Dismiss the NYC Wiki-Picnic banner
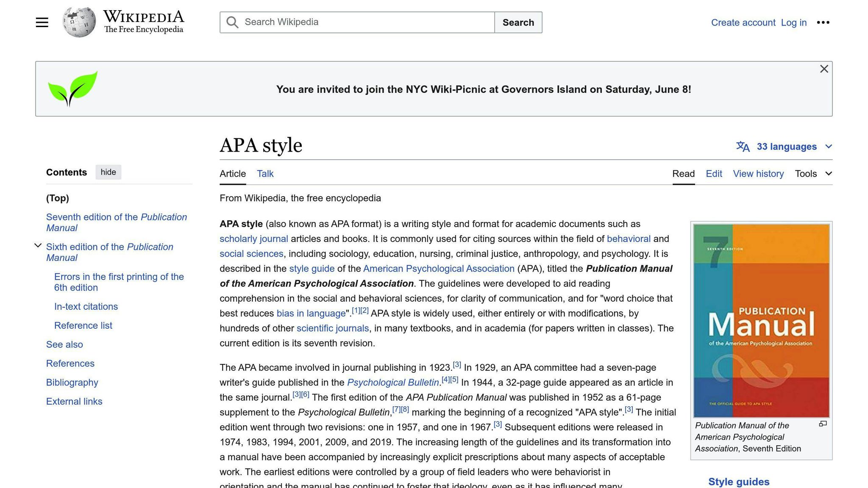Screen dimensions: 868x488 click(824, 69)
